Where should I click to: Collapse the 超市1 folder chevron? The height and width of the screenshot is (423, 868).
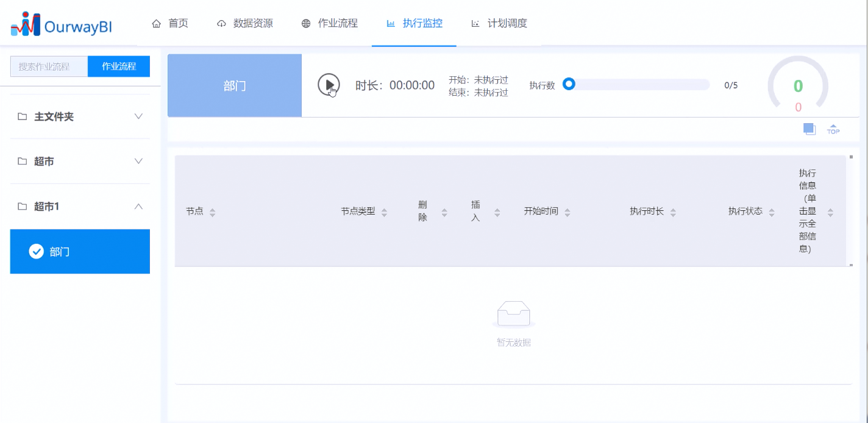(138, 207)
